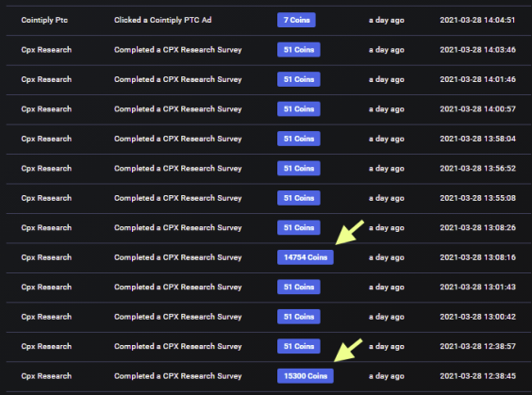
Task: Click Cpx Research in the 14754 Coins row
Action: pyautogui.click(x=46, y=257)
